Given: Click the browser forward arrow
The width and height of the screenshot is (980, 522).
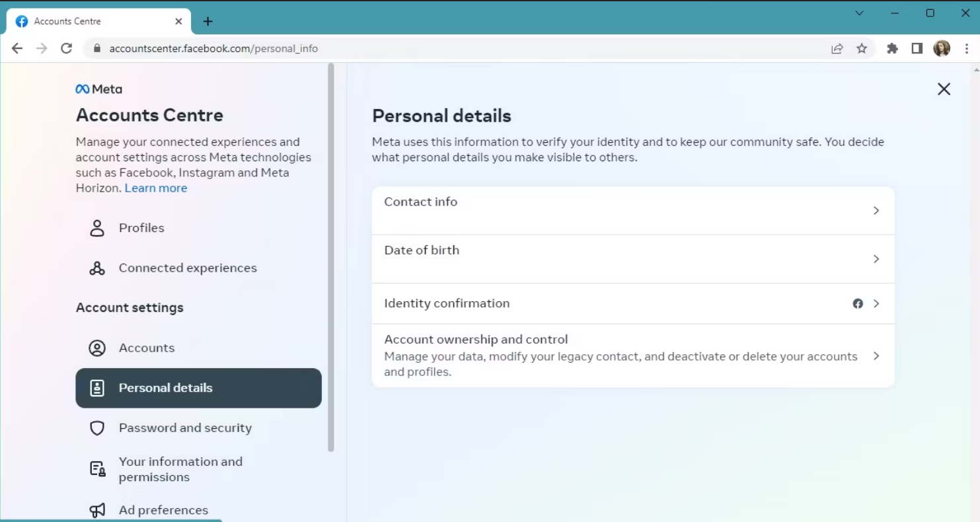Looking at the screenshot, I should [42, 48].
